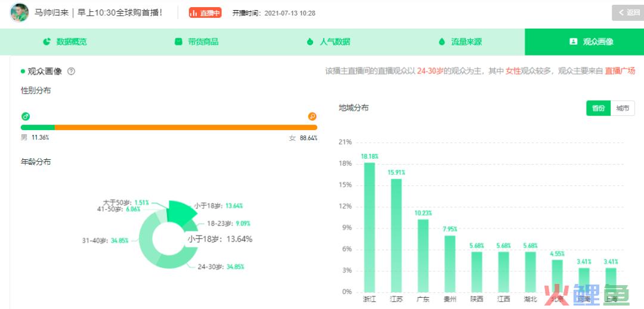Click the 直播中 live status badge

coord(205,13)
